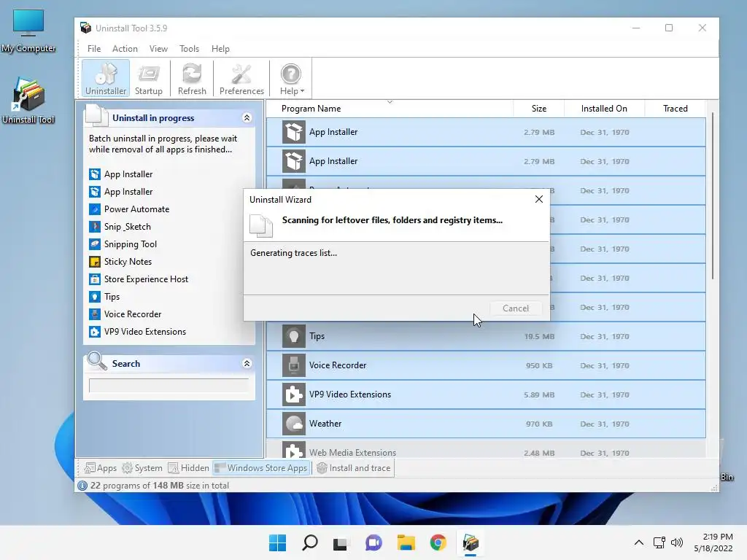Open the Help menu in menu bar
Image resolution: width=747 pixels, height=560 pixels.
coord(220,49)
